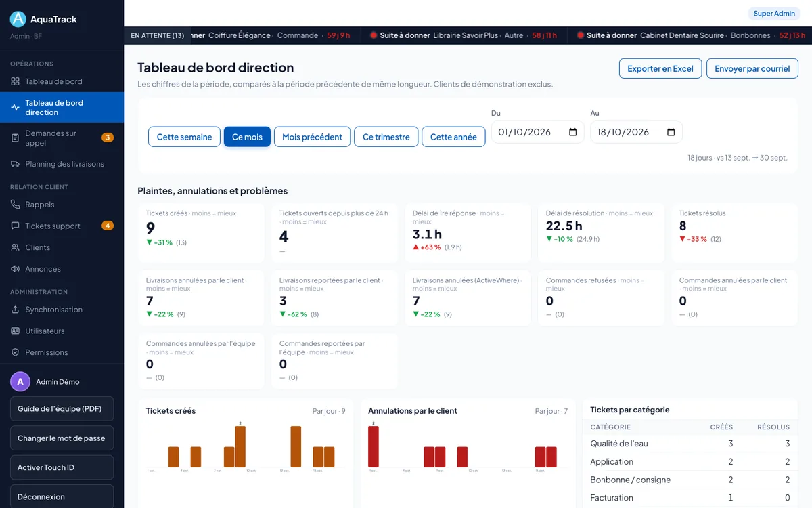Click the Demandes sur appel clipboard icon
812x508 pixels.
click(x=16, y=138)
